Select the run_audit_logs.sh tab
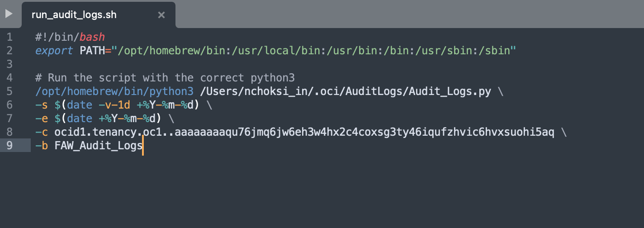Screen dimensions: 644x228 pos(74,15)
